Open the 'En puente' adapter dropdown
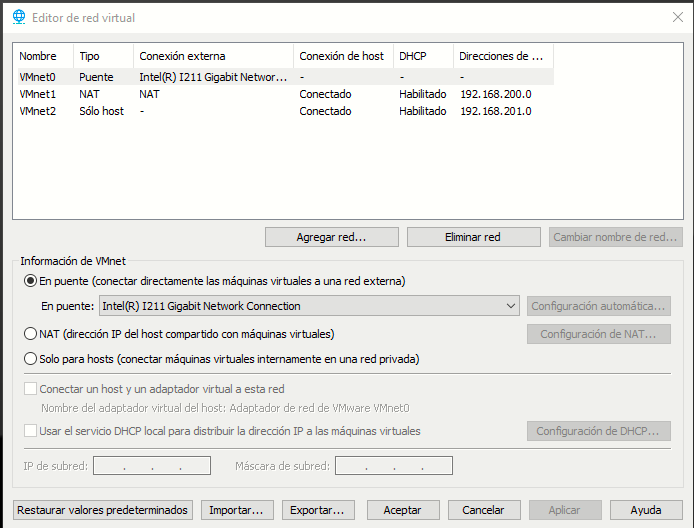This screenshot has height=528, width=694. [x=309, y=306]
